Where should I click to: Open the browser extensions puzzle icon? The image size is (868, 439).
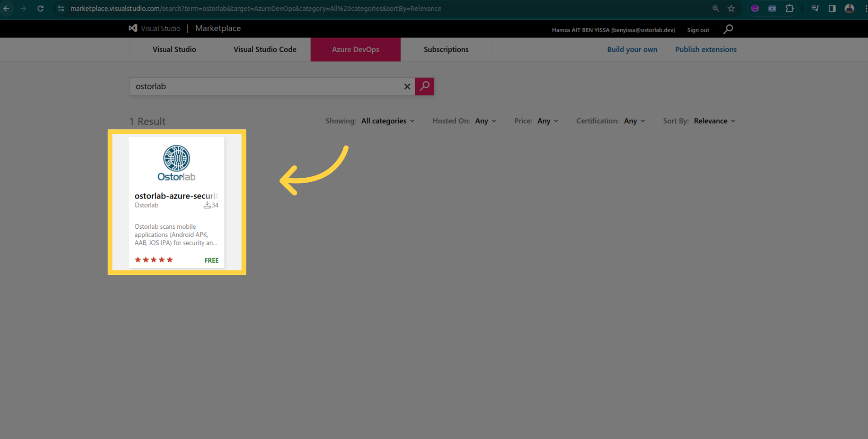click(x=789, y=9)
